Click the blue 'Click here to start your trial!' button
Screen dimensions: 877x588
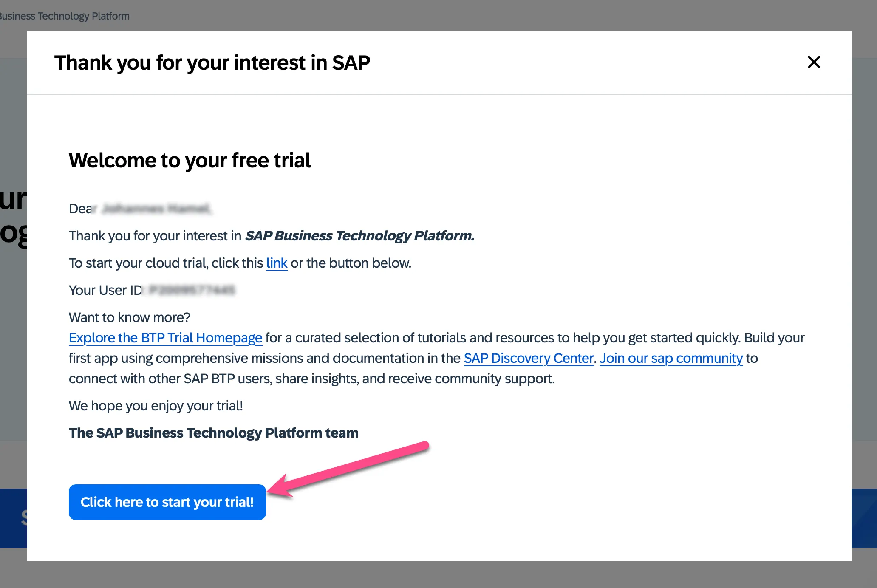coord(167,502)
